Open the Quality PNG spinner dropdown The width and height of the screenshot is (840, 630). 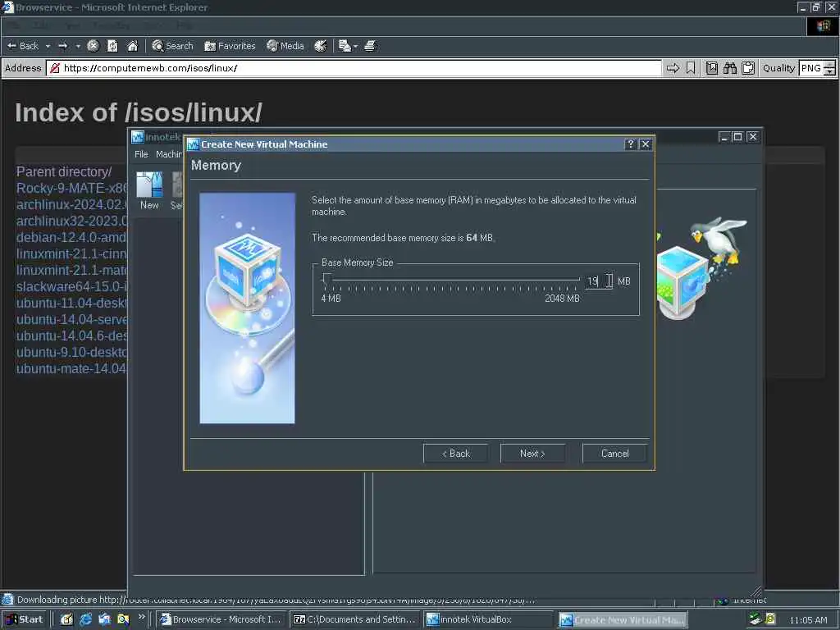[829, 68]
